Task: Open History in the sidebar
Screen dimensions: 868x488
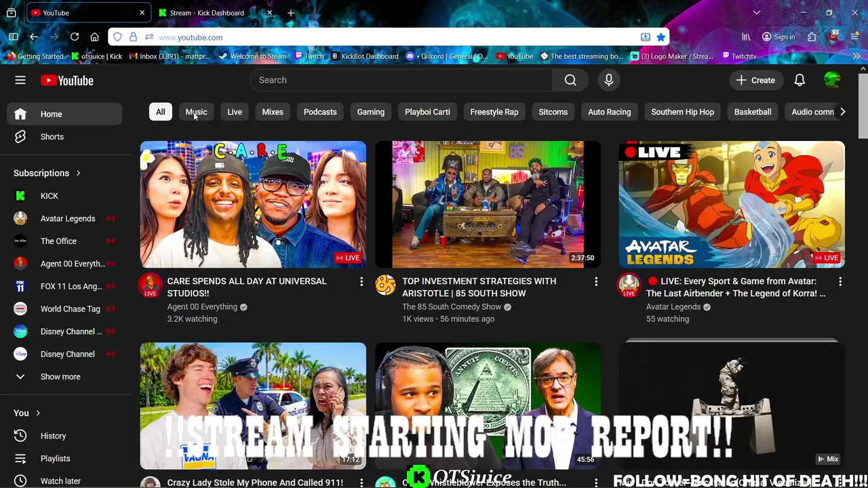Action: 64,436
